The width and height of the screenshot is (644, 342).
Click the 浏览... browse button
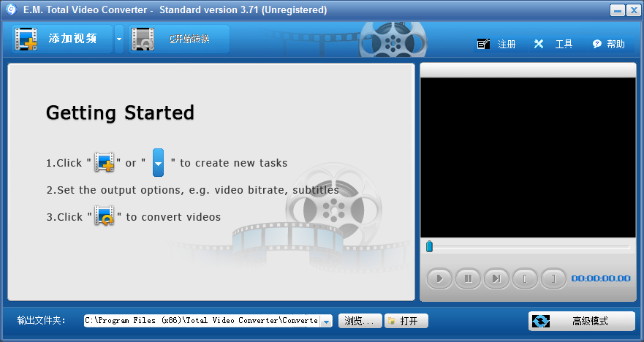(x=360, y=321)
